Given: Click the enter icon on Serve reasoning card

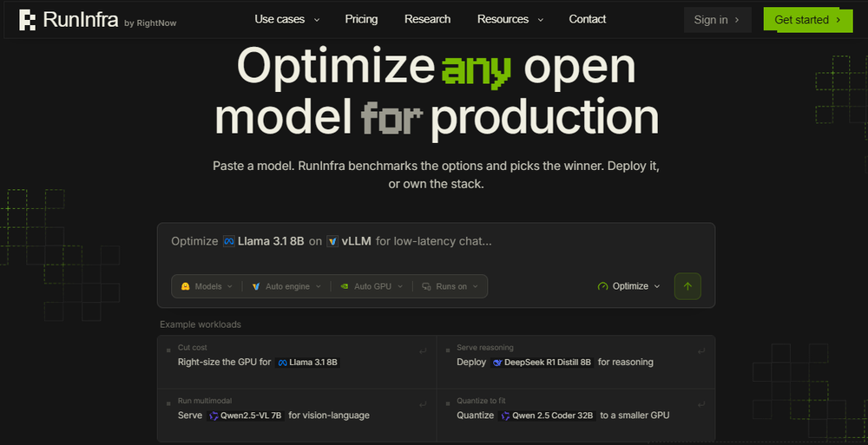Looking at the screenshot, I should point(701,351).
